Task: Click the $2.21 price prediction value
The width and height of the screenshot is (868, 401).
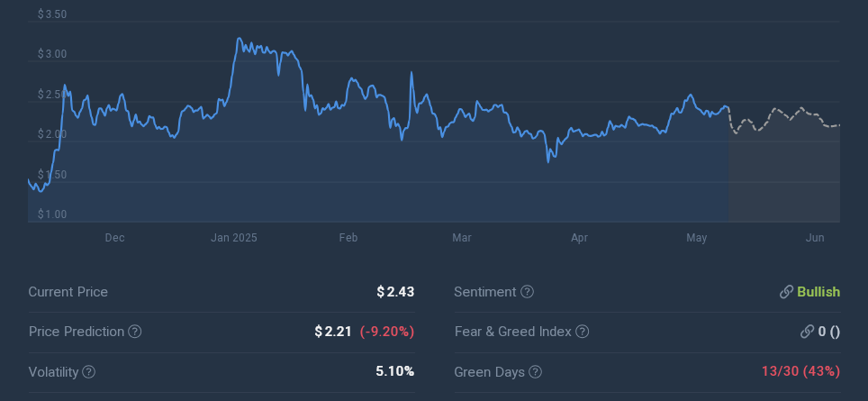Action: pos(333,332)
